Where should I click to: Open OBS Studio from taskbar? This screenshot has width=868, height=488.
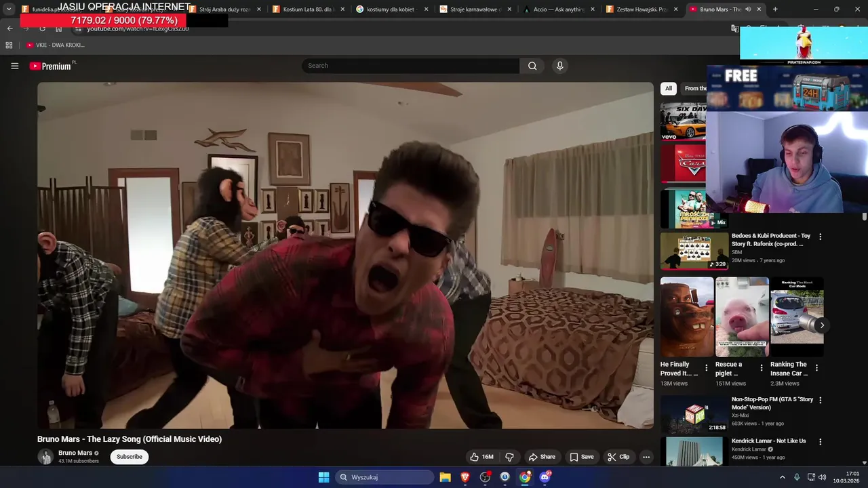(485, 477)
